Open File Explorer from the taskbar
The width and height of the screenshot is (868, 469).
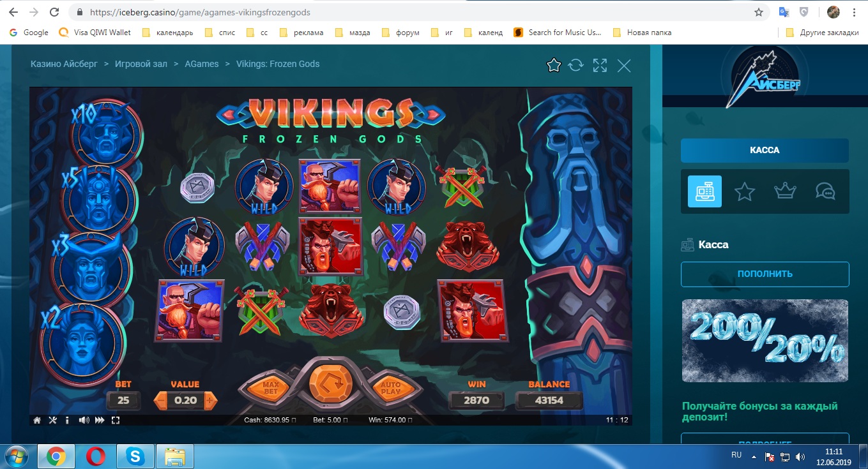point(175,456)
